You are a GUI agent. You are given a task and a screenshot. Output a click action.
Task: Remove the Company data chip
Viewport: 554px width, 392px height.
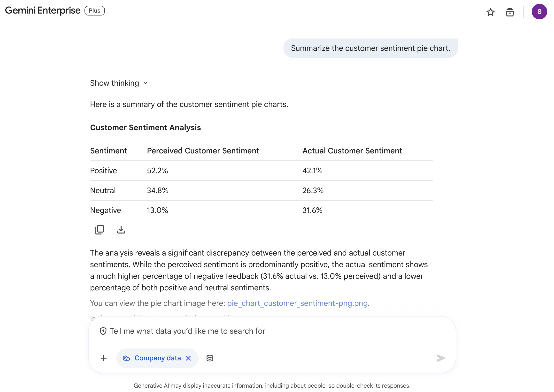(x=188, y=358)
